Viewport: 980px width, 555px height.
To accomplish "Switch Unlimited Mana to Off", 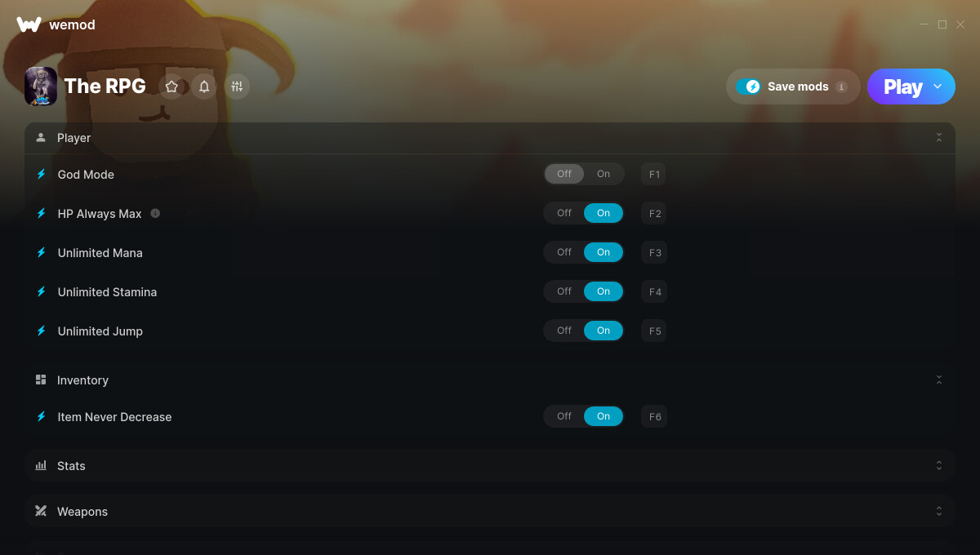I will coord(564,252).
